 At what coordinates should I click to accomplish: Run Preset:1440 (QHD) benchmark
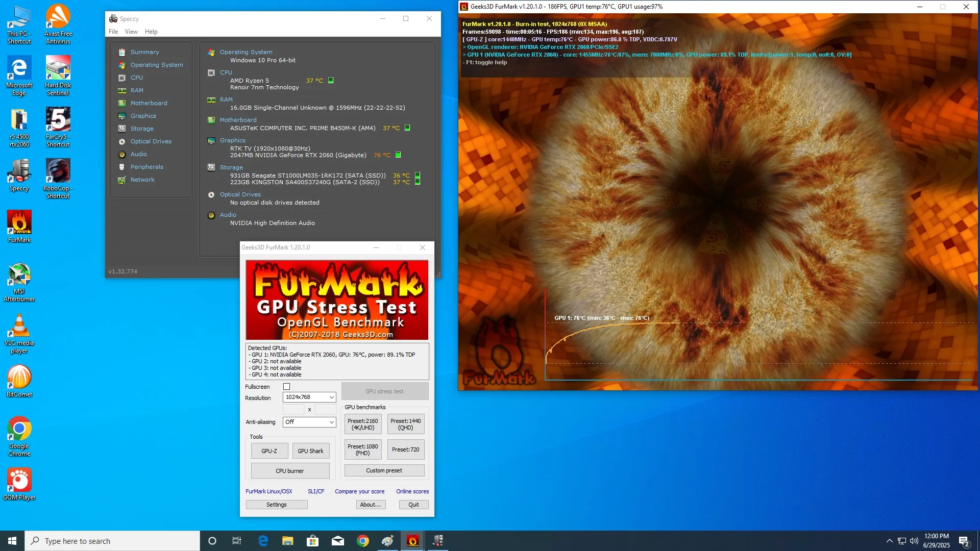406,424
